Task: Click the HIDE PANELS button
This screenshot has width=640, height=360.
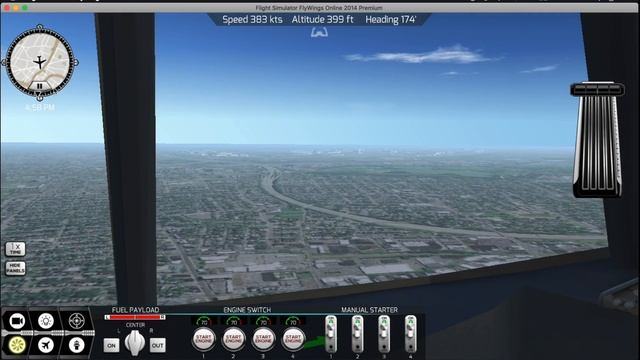Action: [16, 268]
